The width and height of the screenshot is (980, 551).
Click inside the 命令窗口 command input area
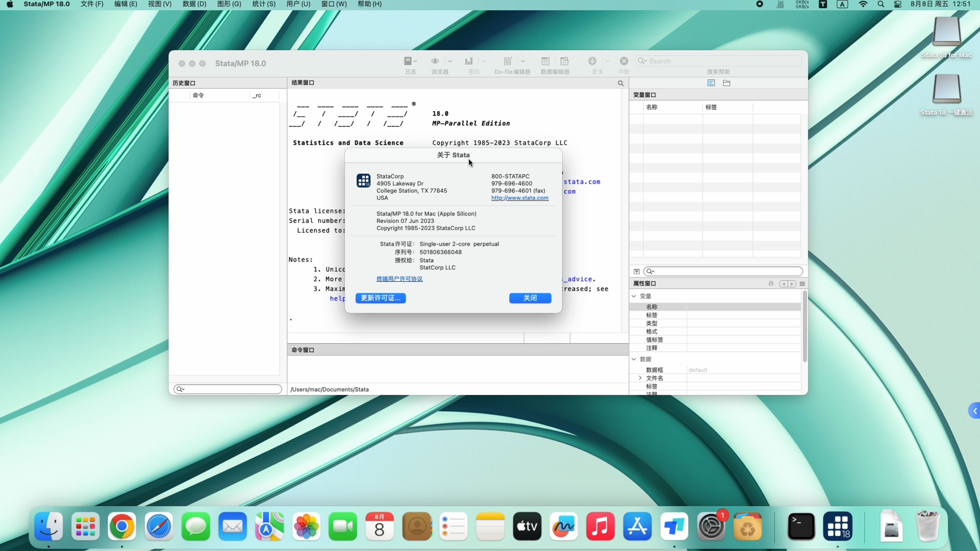pyautogui.click(x=457, y=369)
